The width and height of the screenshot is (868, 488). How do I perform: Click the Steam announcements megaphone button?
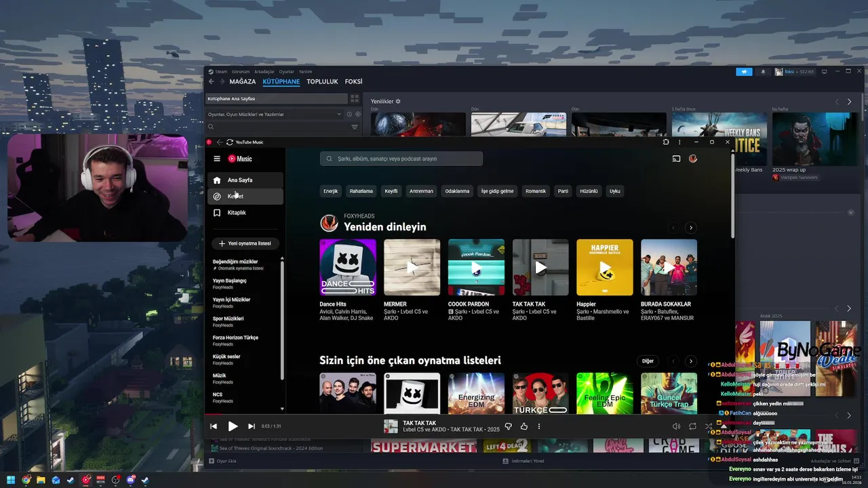(x=744, y=71)
